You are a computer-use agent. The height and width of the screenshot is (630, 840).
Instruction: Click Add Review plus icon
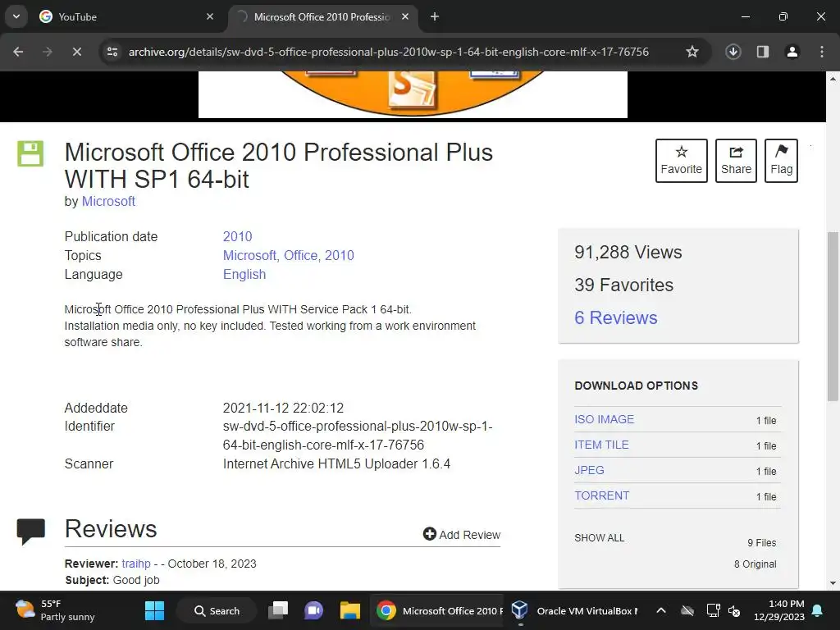point(429,534)
